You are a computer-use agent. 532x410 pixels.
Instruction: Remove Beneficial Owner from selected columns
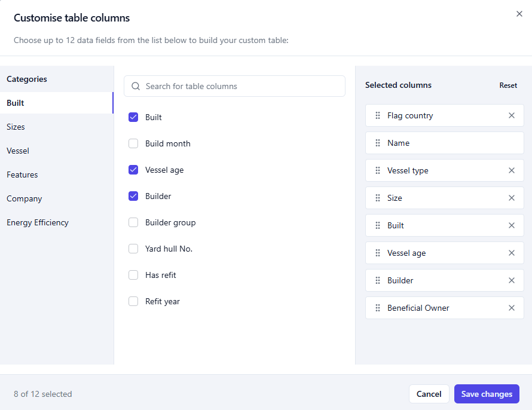[512, 308]
